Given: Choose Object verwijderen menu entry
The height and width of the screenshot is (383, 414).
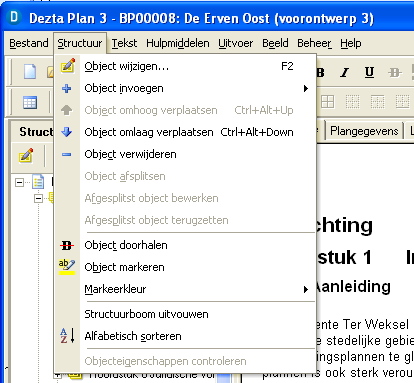Looking at the screenshot, I should coord(185,154).
